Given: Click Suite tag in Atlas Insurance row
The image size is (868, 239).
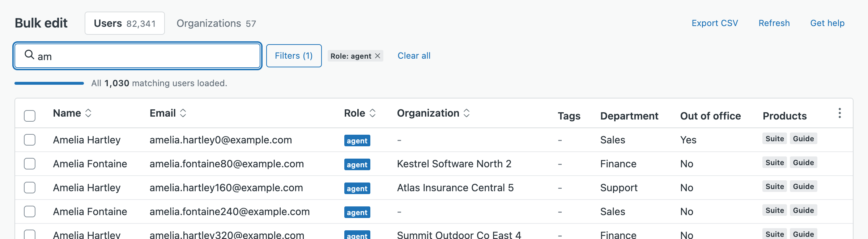Looking at the screenshot, I should pos(775,186).
